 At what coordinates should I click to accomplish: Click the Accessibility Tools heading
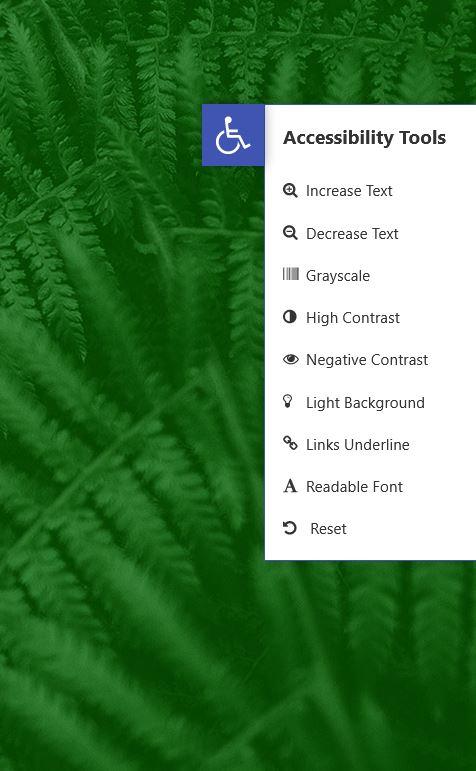[364, 138]
